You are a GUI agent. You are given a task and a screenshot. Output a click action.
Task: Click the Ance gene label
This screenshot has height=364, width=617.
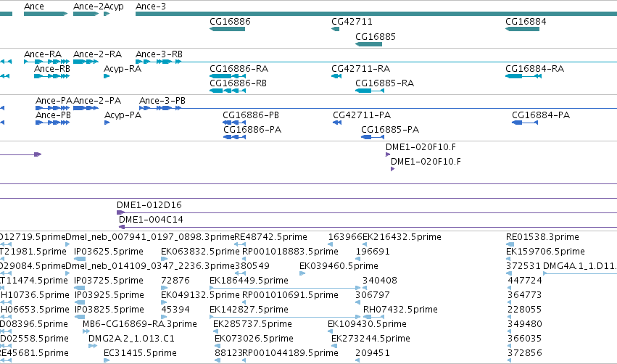tap(34, 7)
